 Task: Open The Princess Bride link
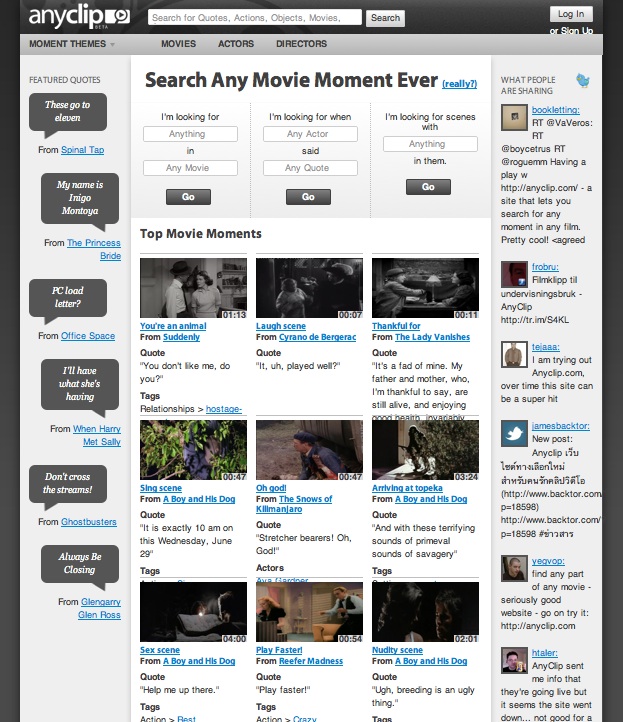click(94, 249)
